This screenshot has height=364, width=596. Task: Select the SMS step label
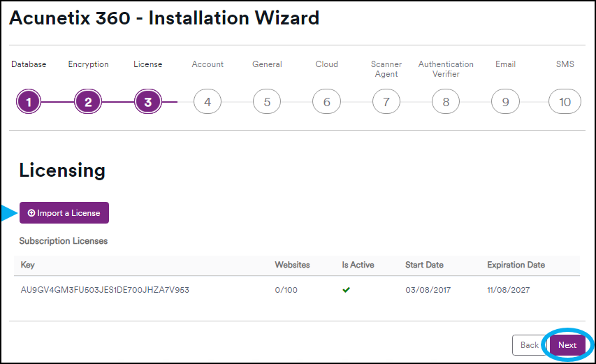(565, 64)
